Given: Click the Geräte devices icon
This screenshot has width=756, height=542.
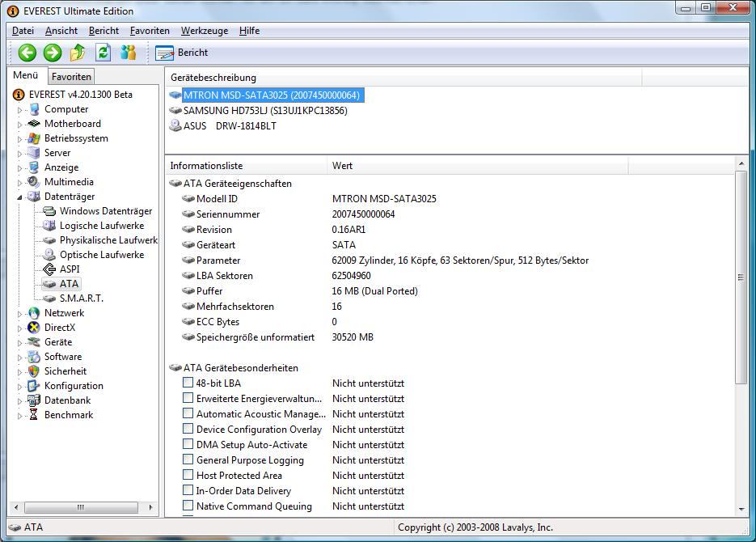Looking at the screenshot, I should coord(34,342).
